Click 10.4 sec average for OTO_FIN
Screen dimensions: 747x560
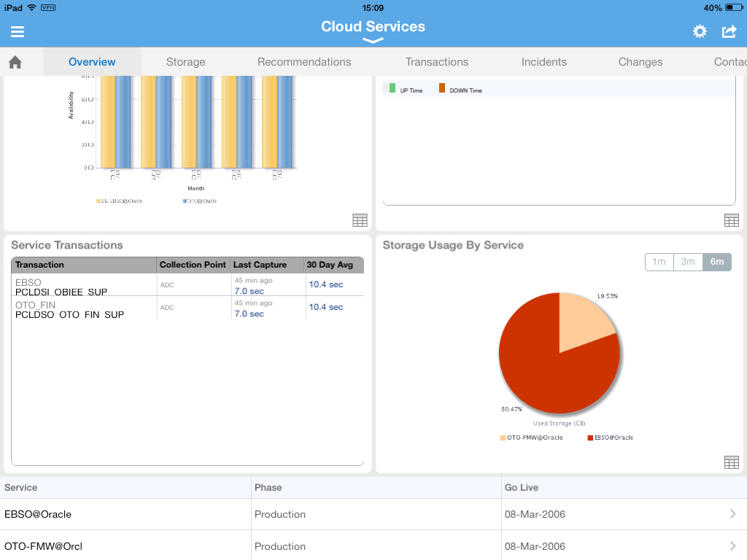pyautogui.click(x=326, y=307)
